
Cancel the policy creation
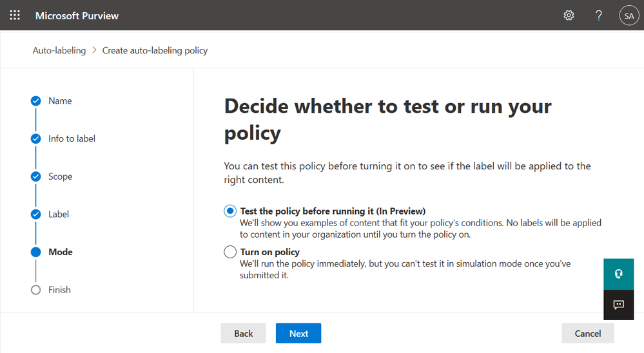(587, 333)
